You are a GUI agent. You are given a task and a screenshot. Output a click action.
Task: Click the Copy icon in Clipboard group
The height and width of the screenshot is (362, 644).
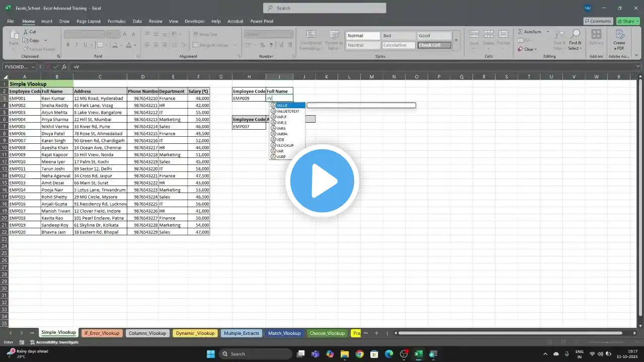click(25, 40)
